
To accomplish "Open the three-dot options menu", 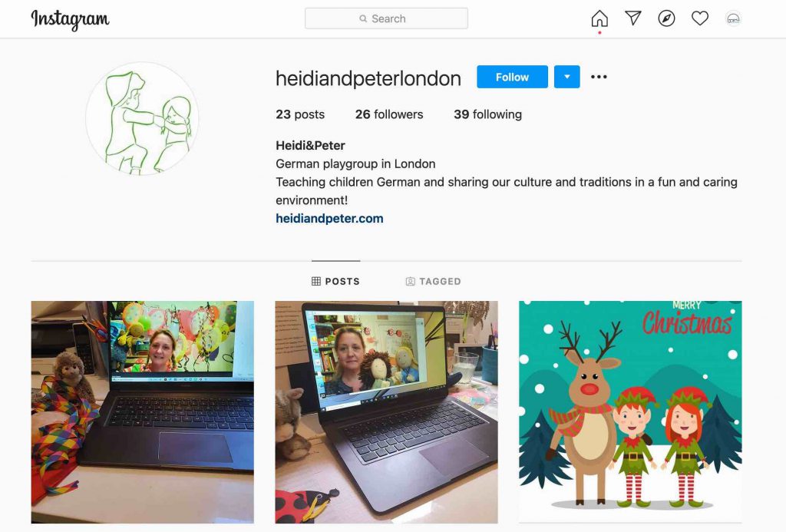I will [599, 77].
